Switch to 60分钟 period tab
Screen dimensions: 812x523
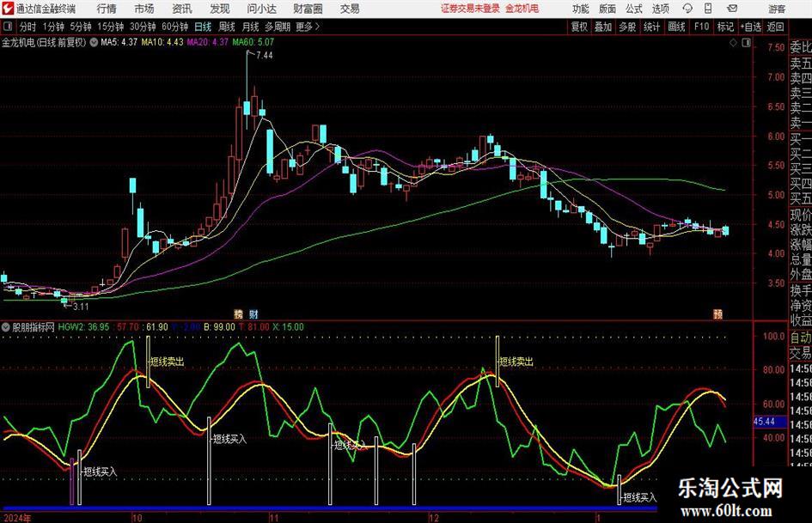174,27
